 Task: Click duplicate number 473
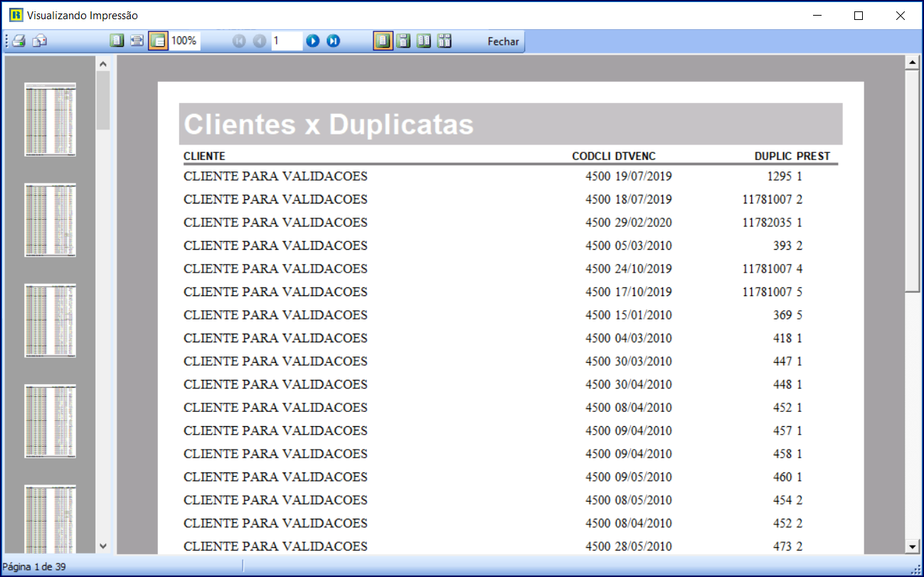point(782,546)
